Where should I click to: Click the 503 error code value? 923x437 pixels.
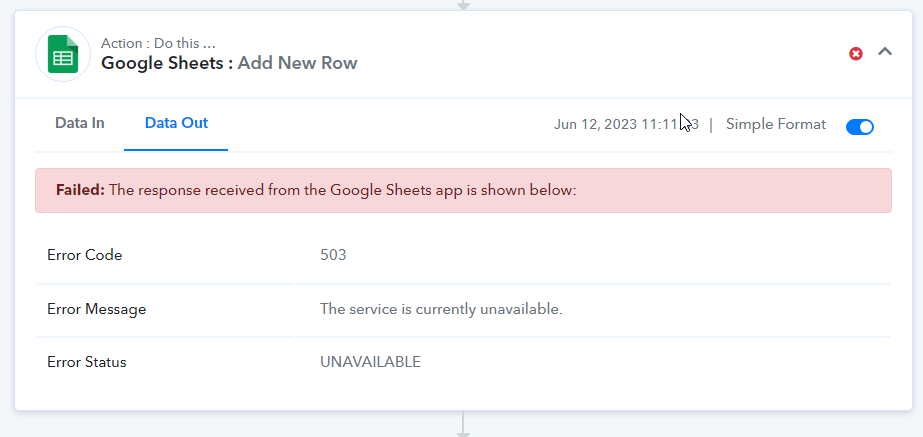pyautogui.click(x=333, y=255)
